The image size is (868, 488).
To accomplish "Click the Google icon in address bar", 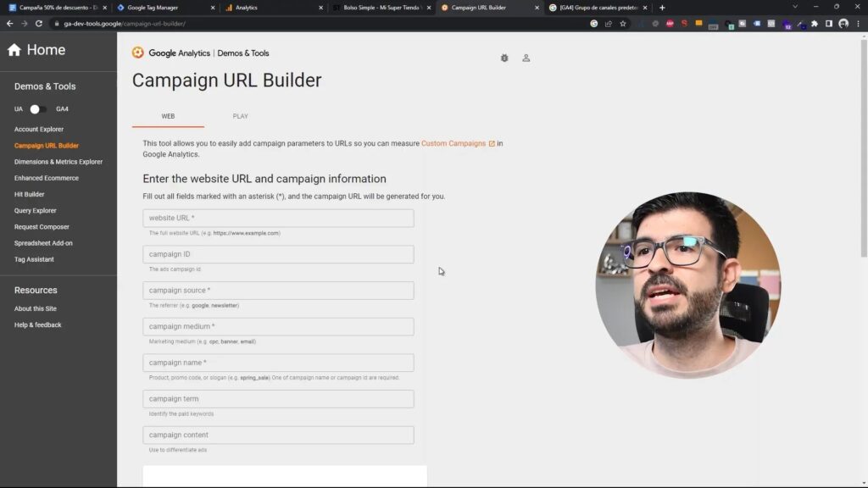I will click(x=593, y=24).
